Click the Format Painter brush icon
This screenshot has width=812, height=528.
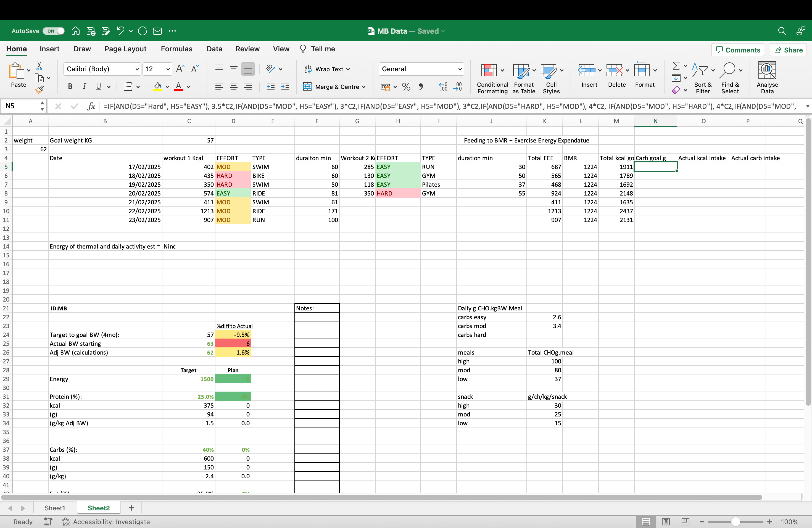pos(39,90)
